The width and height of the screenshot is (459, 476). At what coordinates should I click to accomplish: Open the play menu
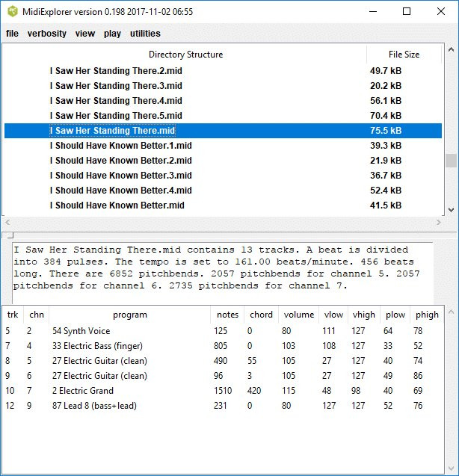(x=112, y=34)
